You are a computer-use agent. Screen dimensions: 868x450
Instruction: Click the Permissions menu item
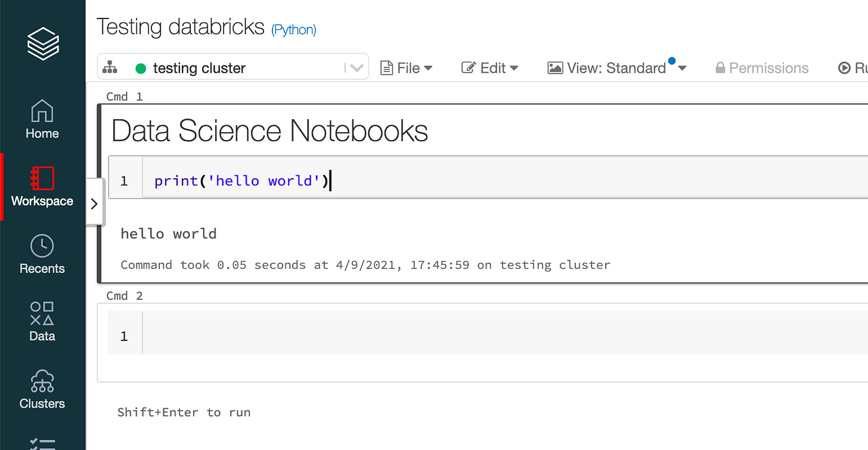[x=761, y=67]
